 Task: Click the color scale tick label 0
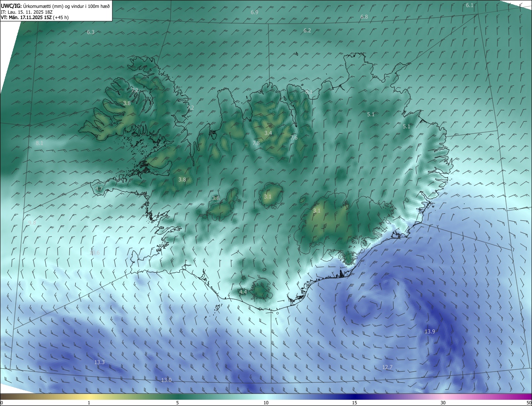click(2, 403)
